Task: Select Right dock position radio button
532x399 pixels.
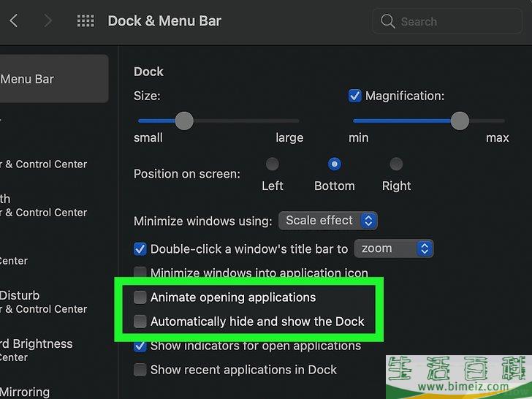Action: (x=396, y=164)
